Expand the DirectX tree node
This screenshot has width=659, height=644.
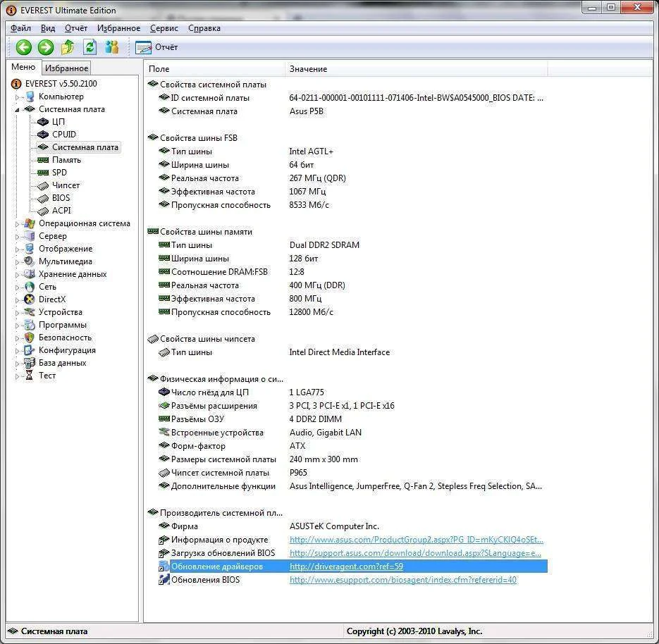[17, 300]
